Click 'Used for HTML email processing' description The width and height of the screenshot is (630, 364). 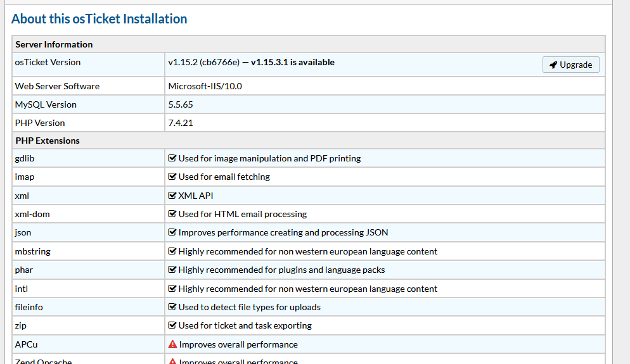coord(243,215)
